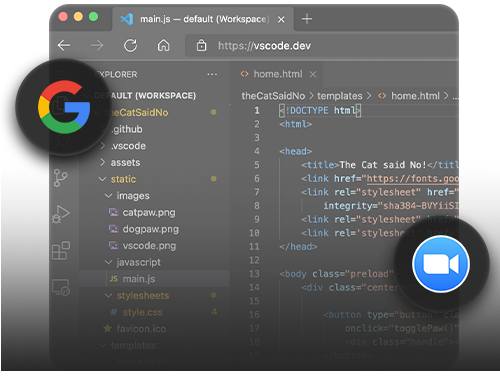Collapse the images folder

(x=108, y=196)
